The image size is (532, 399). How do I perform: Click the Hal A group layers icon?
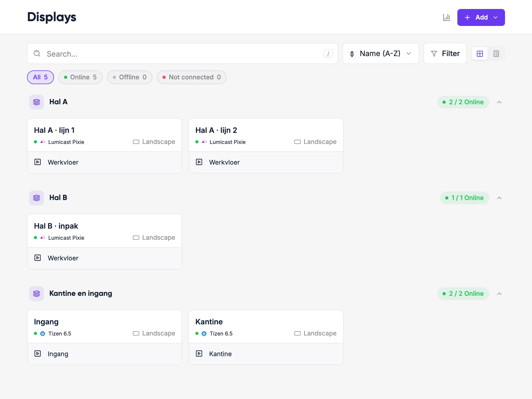37,102
